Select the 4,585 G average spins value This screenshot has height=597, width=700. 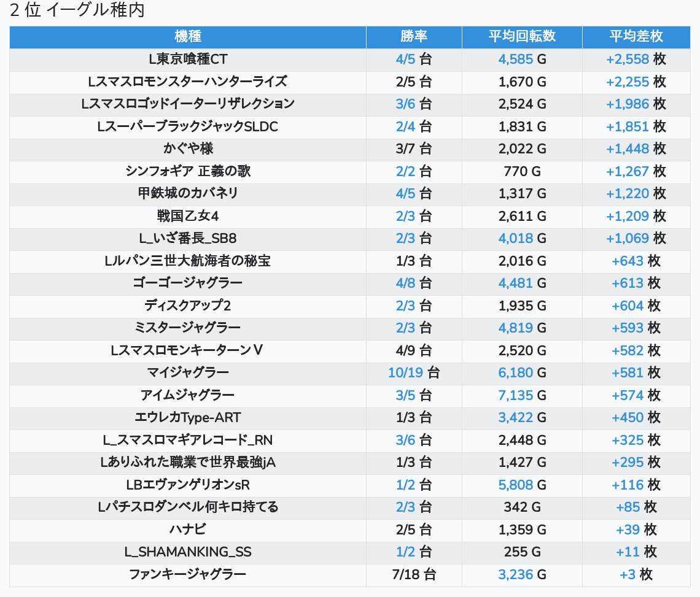[x=522, y=60]
